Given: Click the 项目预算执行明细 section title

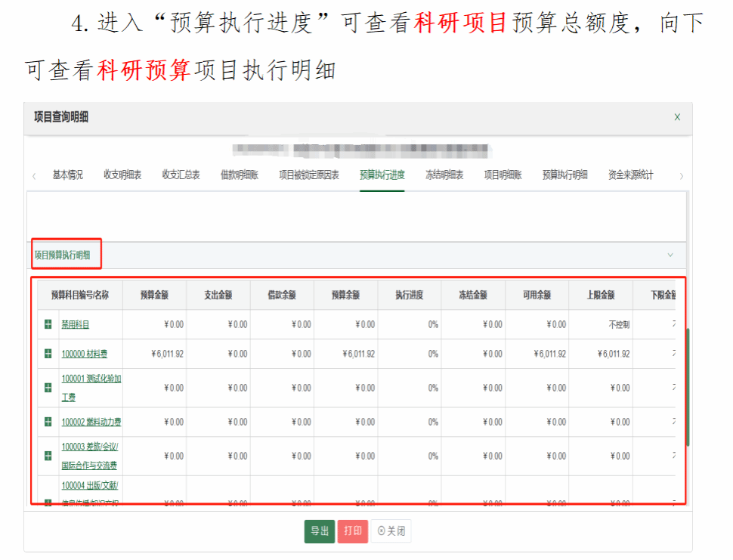Looking at the screenshot, I should (x=63, y=255).
